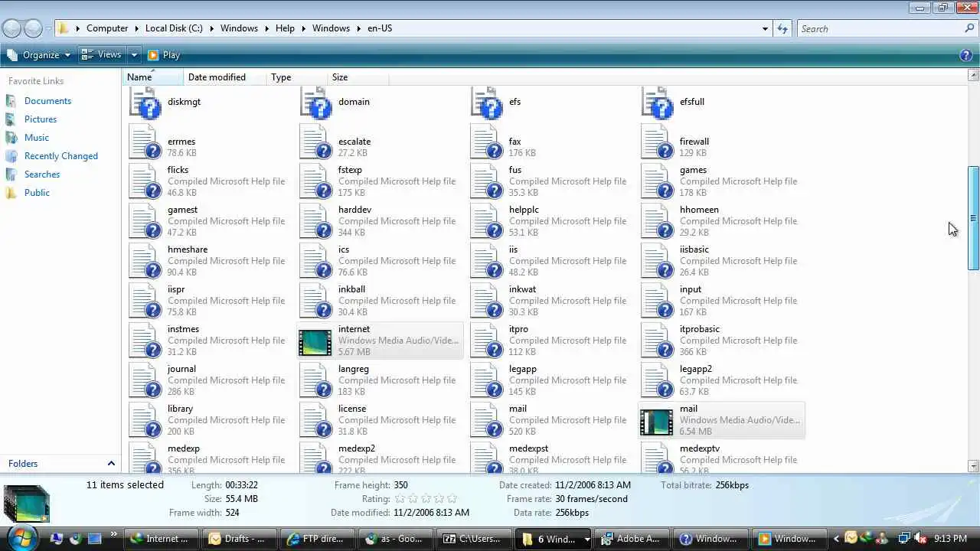This screenshot has height=551, width=980.
Task: Open the diskmgt help file icon
Action: pos(145,103)
